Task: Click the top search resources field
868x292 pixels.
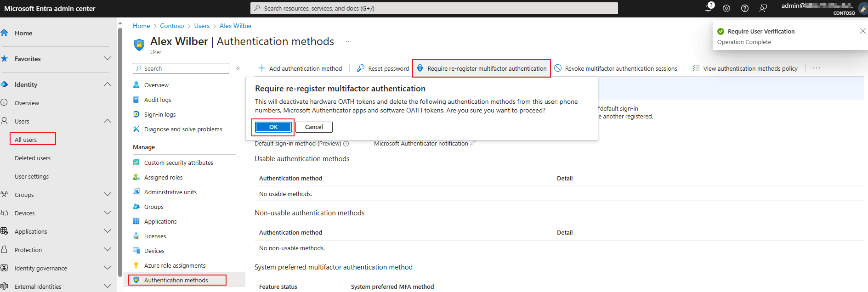Action: [434, 8]
